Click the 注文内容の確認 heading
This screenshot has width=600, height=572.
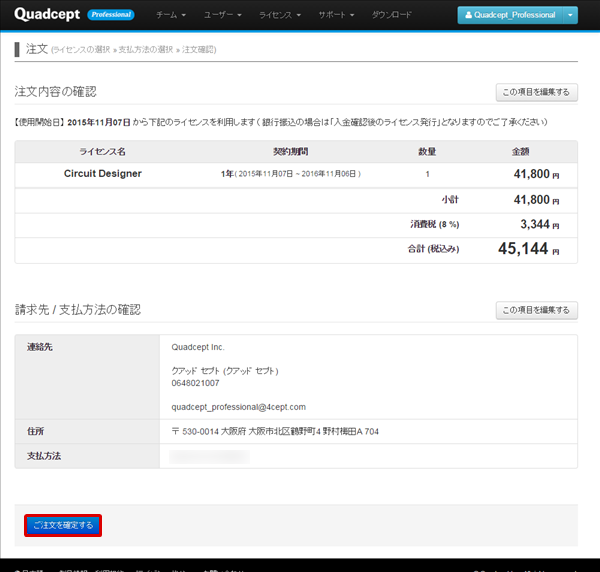[x=55, y=92]
